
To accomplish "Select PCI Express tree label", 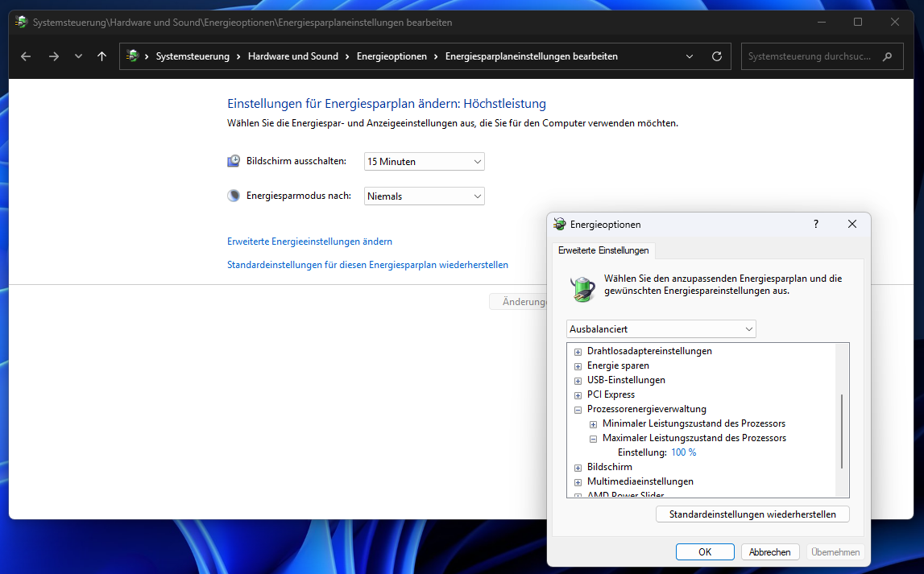I will tap(611, 394).
